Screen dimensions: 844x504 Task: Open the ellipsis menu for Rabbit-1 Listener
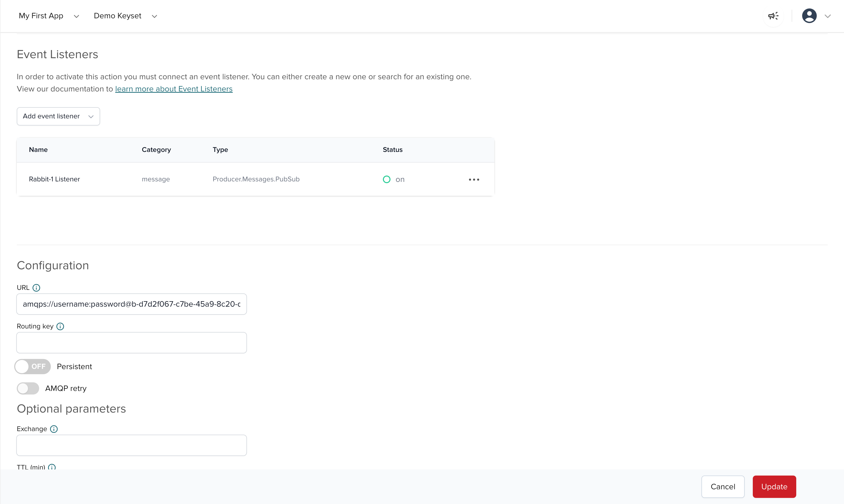474,179
